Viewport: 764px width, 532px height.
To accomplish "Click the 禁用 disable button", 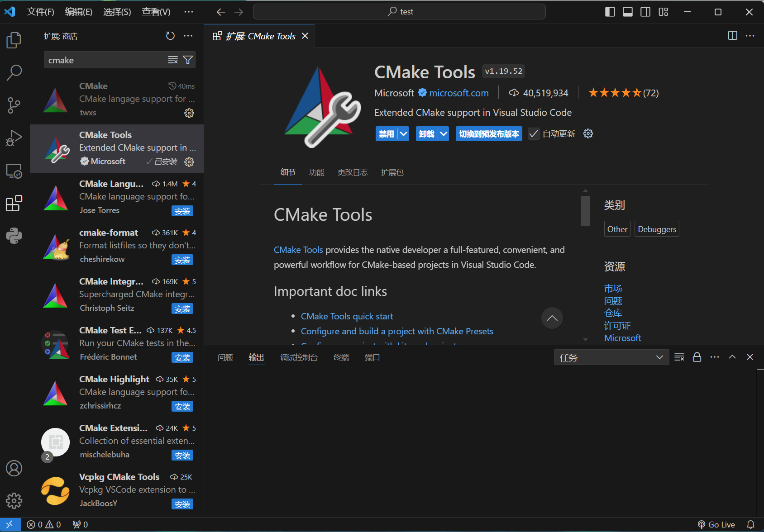I will click(387, 134).
